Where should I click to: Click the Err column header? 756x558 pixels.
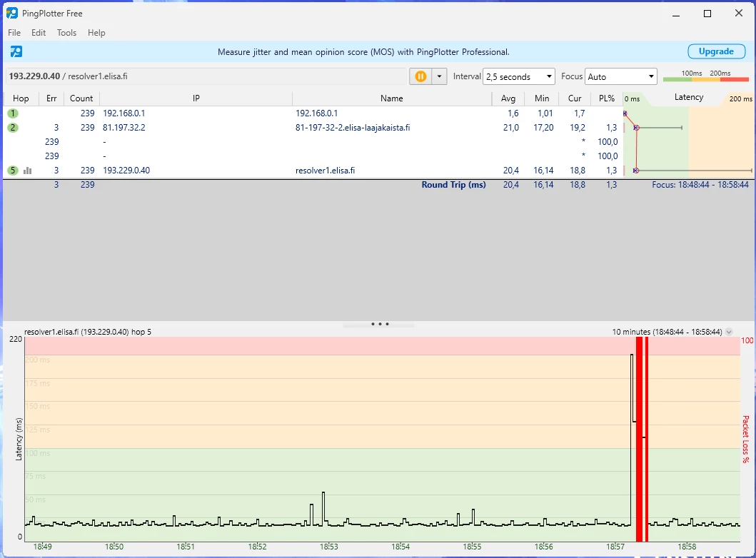pyautogui.click(x=51, y=98)
